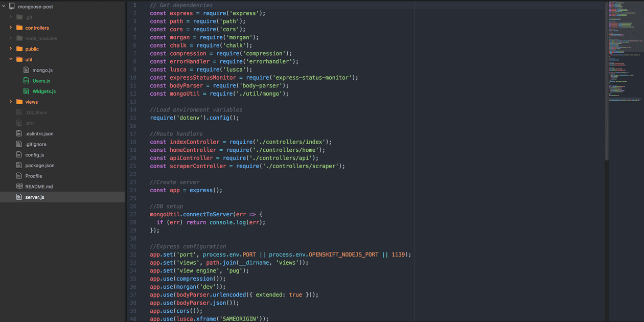Select the .env file
The width and height of the screenshot is (644, 322).
[x=30, y=123]
